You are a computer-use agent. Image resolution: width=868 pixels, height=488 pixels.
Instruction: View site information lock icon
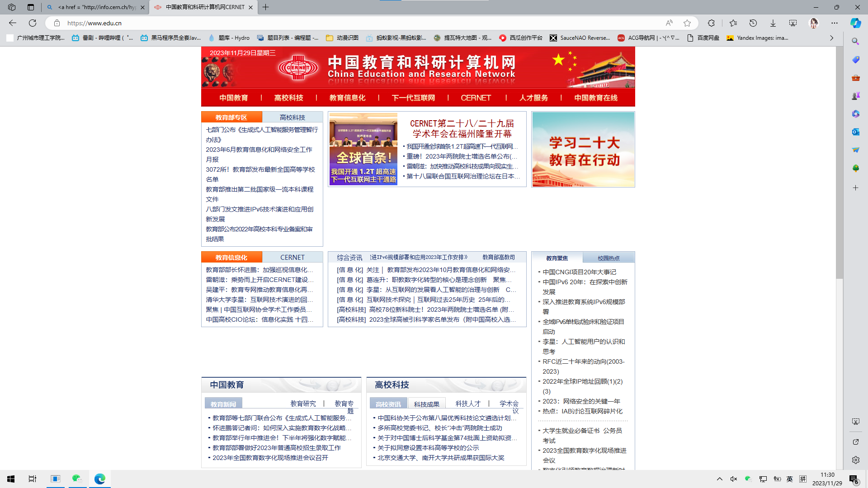click(57, 23)
